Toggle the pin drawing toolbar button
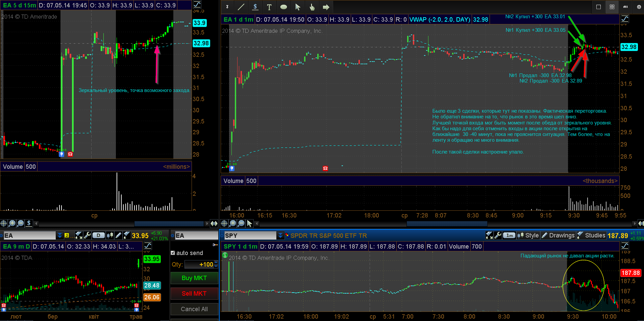Viewport: 644px width, 321px height. [227, 7]
